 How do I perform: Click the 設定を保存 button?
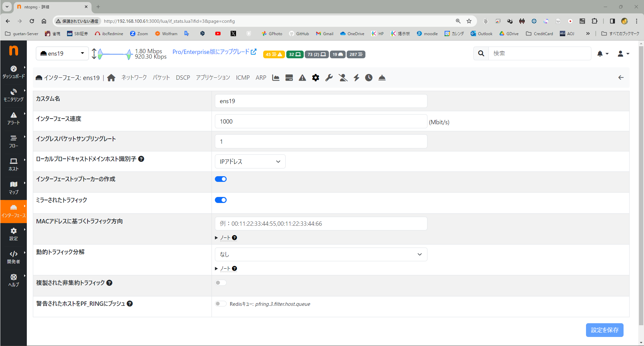click(604, 330)
